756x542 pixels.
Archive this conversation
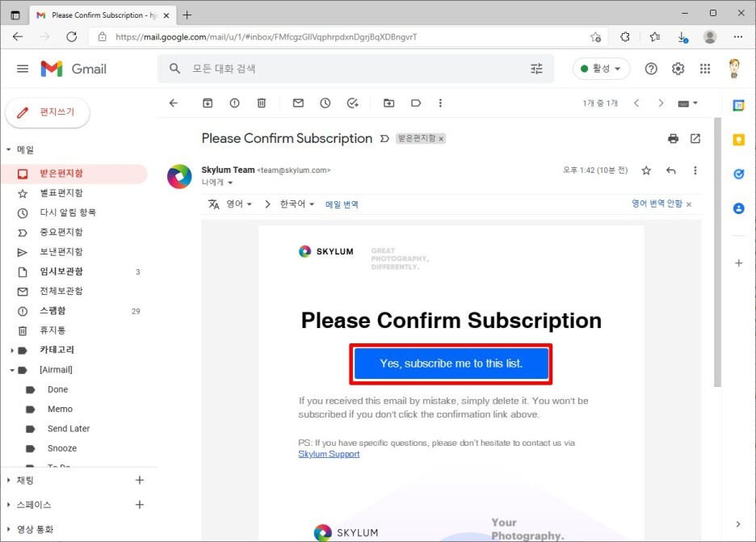coord(208,103)
